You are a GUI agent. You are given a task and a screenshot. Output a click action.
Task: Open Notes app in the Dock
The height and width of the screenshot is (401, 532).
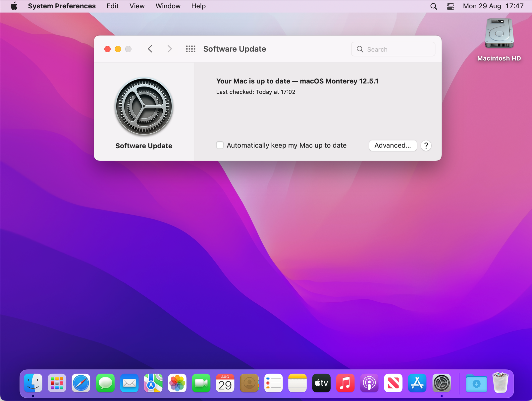tap(297, 383)
